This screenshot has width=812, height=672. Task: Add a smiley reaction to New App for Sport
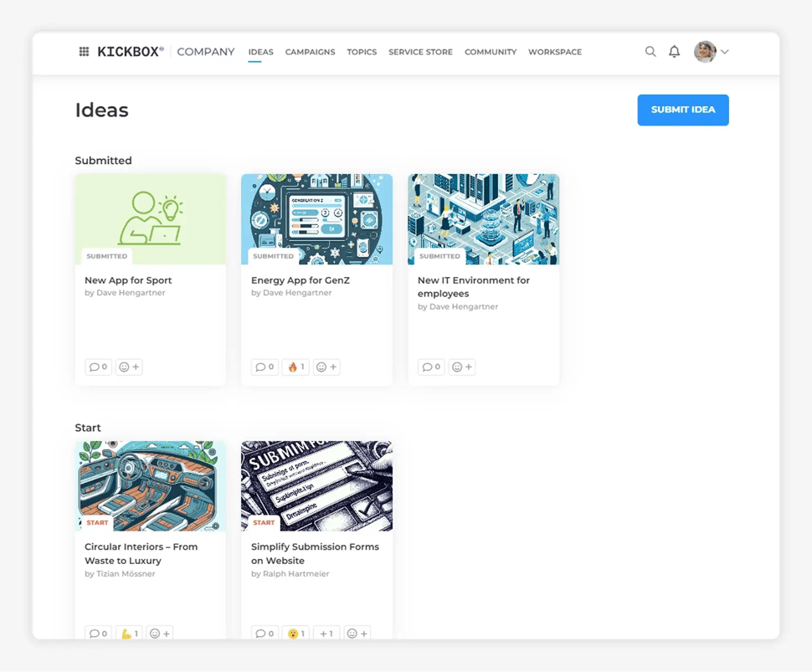[128, 367]
